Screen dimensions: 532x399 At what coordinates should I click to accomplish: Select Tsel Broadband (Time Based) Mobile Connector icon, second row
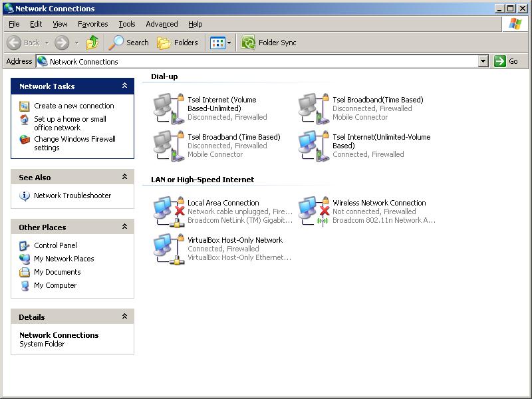[x=169, y=146]
